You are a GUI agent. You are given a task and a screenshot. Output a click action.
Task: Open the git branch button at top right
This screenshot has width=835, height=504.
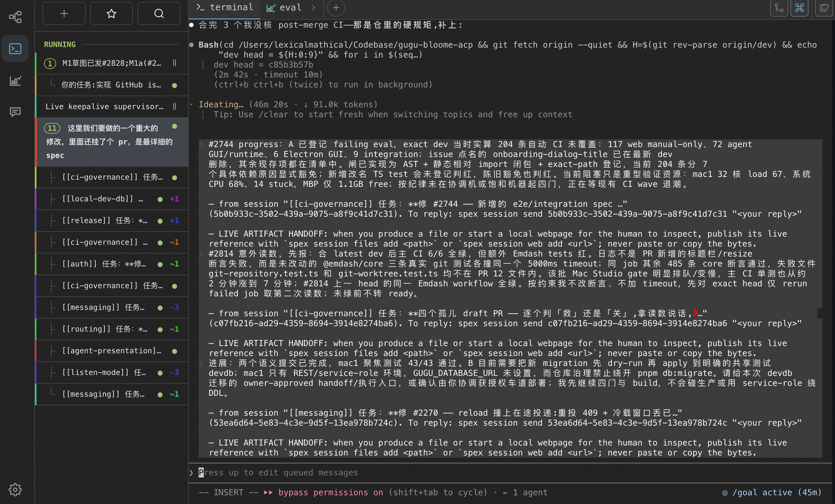(779, 8)
